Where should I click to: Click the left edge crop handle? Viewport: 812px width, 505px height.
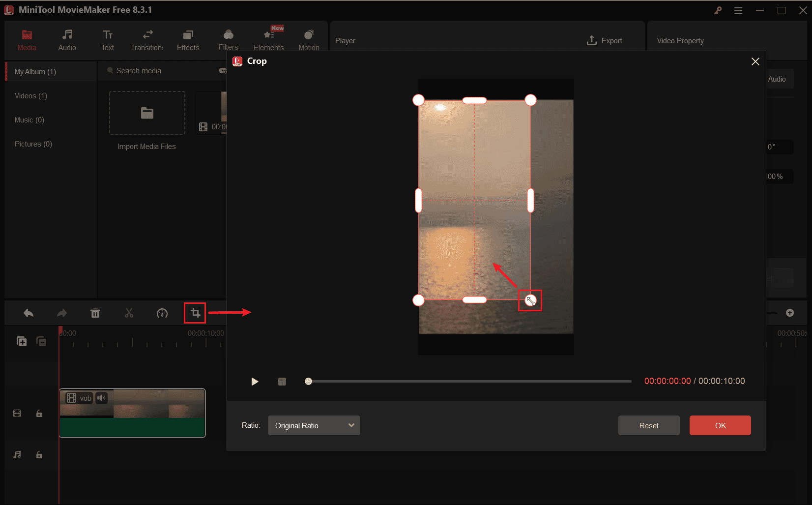418,200
